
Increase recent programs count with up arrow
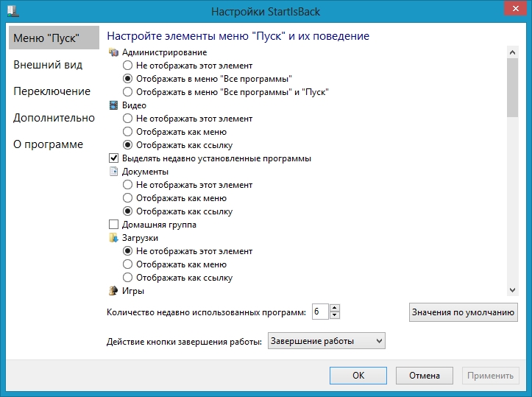[335, 308]
